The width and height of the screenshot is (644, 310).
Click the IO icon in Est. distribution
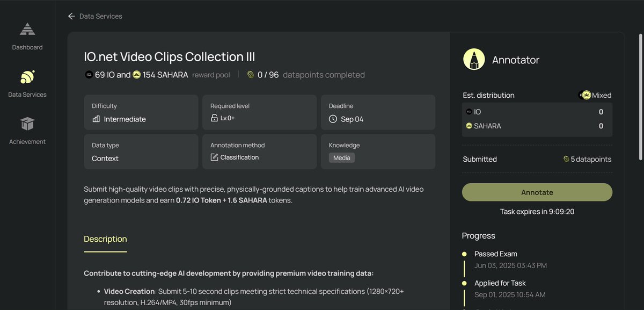click(469, 112)
